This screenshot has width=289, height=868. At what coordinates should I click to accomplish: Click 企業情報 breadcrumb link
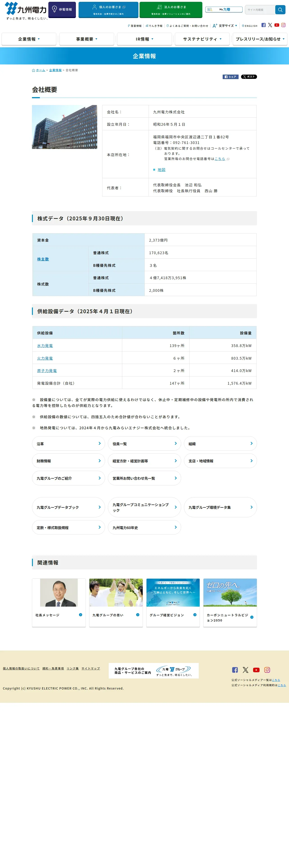point(56,70)
